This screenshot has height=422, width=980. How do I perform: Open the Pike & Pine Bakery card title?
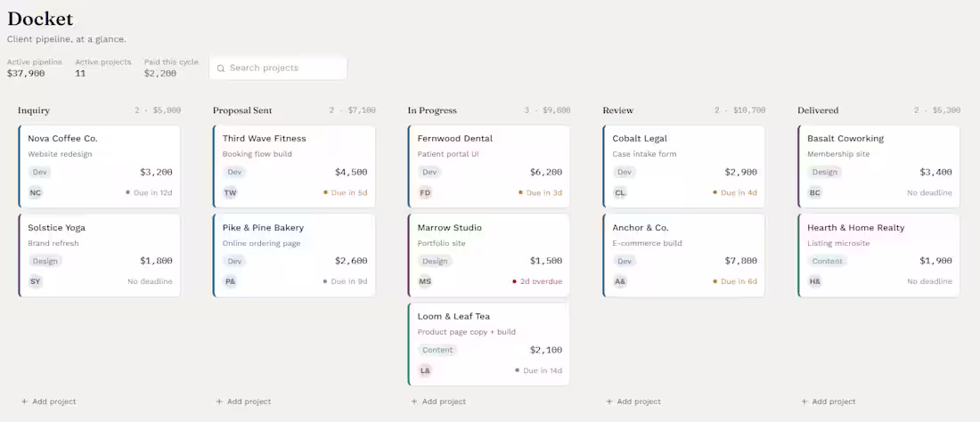pyautogui.click(x=263, y=228)
